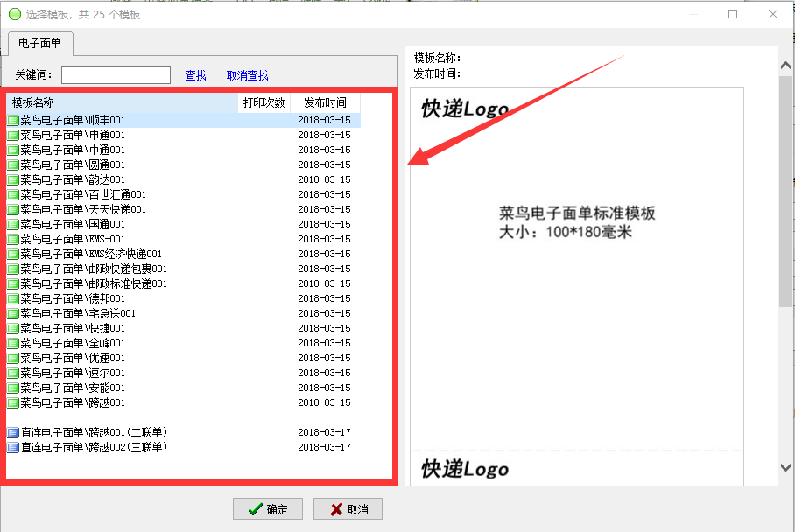Image resolution: width=795 pixels, height=532 pixels.
Task: Select template name 菜鸟电子面单\EMS-001
Action: tap(73, 239)
